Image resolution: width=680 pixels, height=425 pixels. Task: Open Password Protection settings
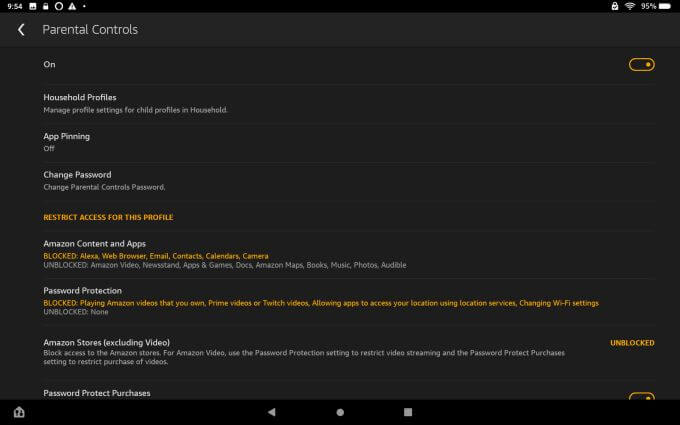point(349,301)
